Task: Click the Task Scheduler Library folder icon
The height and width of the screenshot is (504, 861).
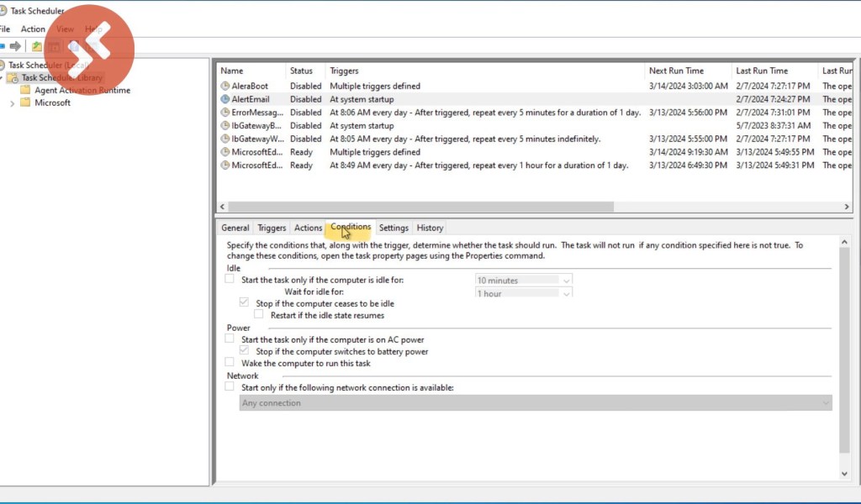Action: [13, 77]
